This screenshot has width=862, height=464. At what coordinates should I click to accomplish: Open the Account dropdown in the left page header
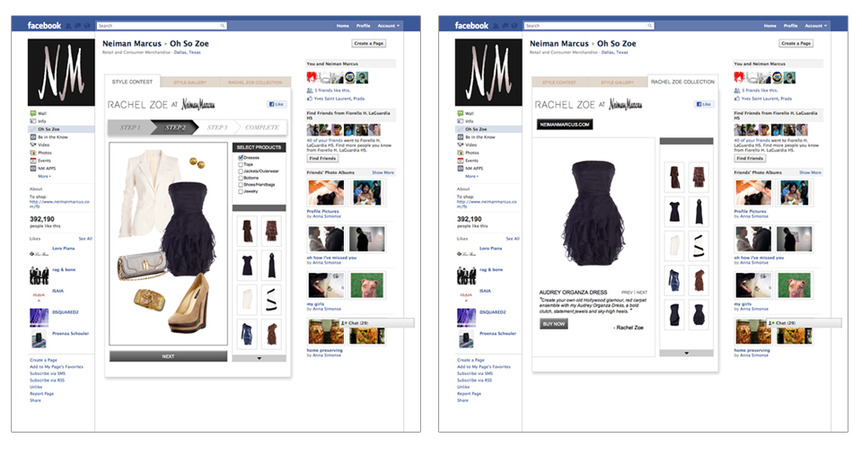388,26
